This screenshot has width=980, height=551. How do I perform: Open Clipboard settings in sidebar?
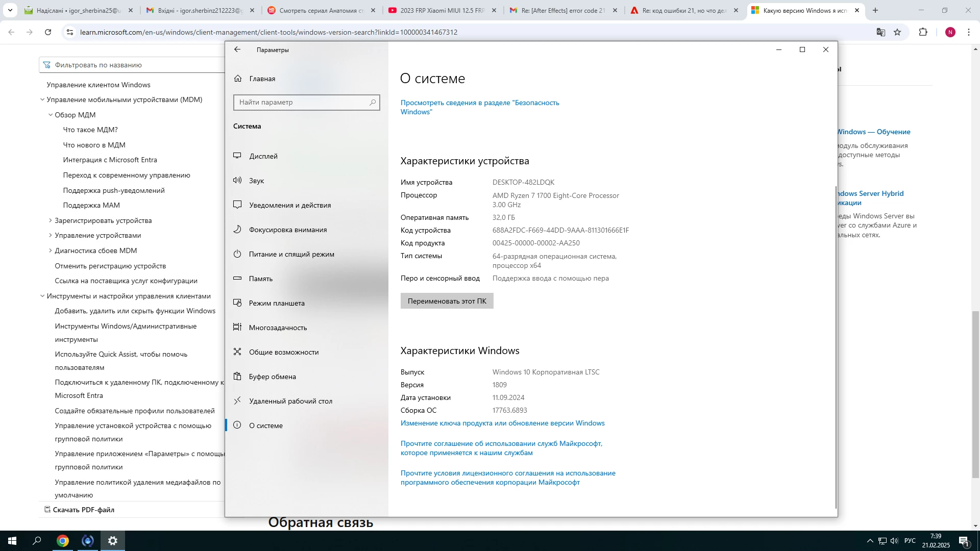tap(272, 377)
